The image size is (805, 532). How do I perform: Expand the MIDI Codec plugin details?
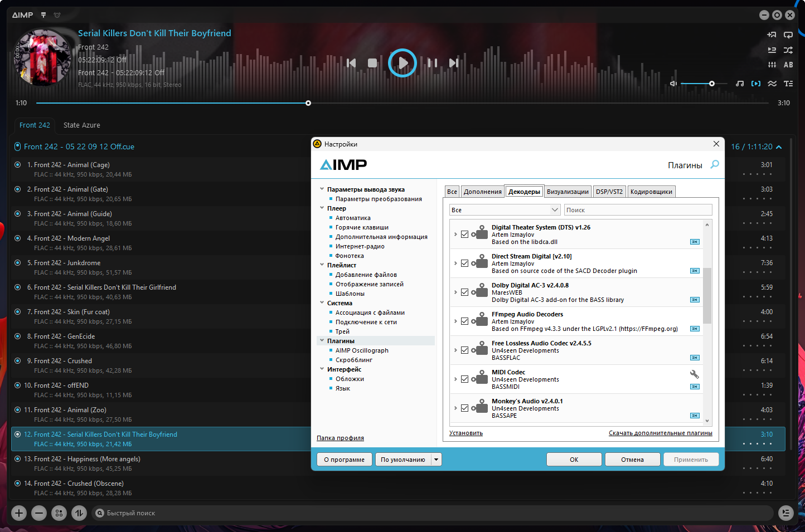(455, 379)
